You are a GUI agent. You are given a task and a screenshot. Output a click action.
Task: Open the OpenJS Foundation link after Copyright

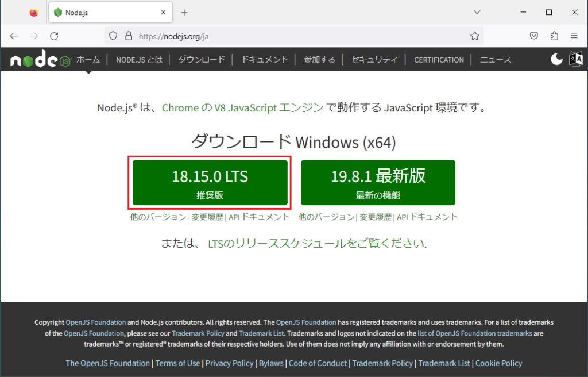[96, 322]
